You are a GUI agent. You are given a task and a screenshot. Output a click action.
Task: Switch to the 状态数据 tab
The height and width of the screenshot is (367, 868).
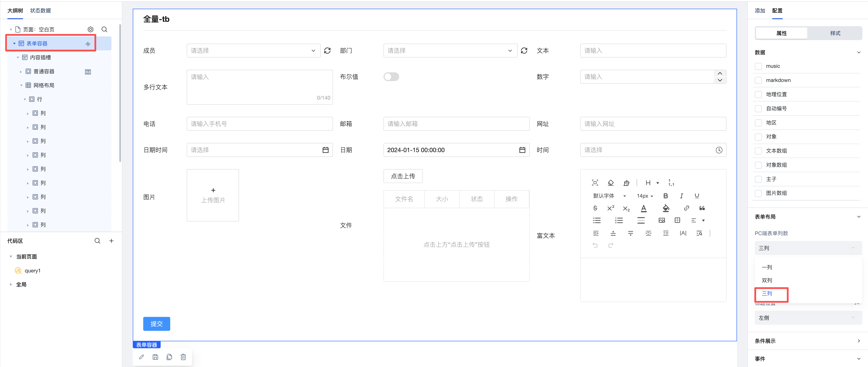click(x=40, y=10)
